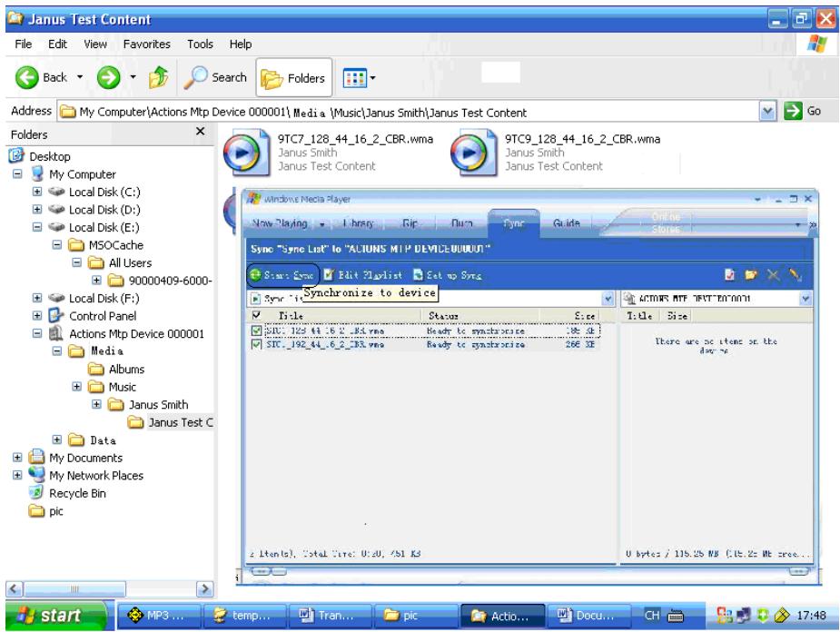840x632 pixels.
Task: Click the X delete icon in sync toolbar
Action: [x=773, y=275]
